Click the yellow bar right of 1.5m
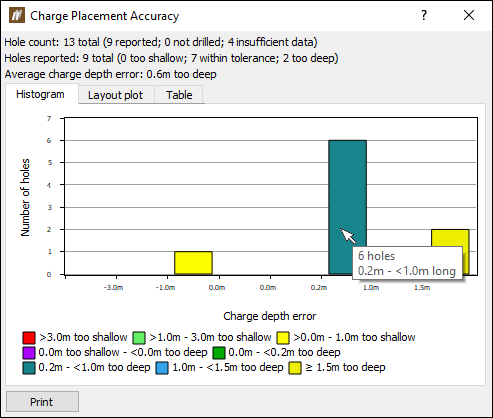Image resolution: width=493 pixels, height=418 pixels. (x=450, y=238)
